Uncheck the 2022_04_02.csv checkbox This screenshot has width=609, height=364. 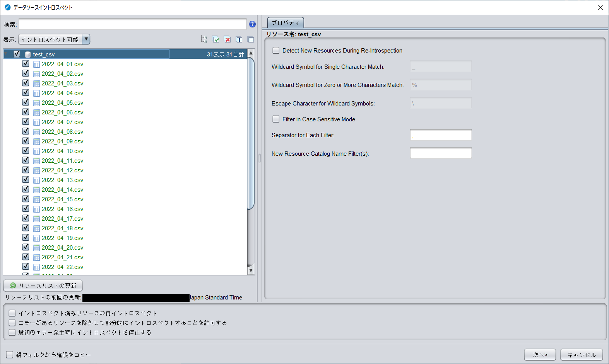pyautogui.click(x=26, y=73)
